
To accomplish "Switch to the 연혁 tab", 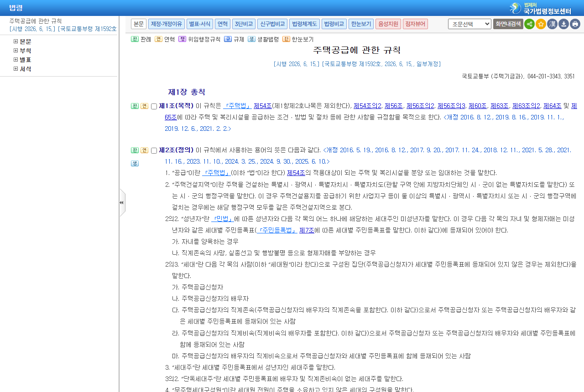I will pyautogui.click(x=223, y=24).
